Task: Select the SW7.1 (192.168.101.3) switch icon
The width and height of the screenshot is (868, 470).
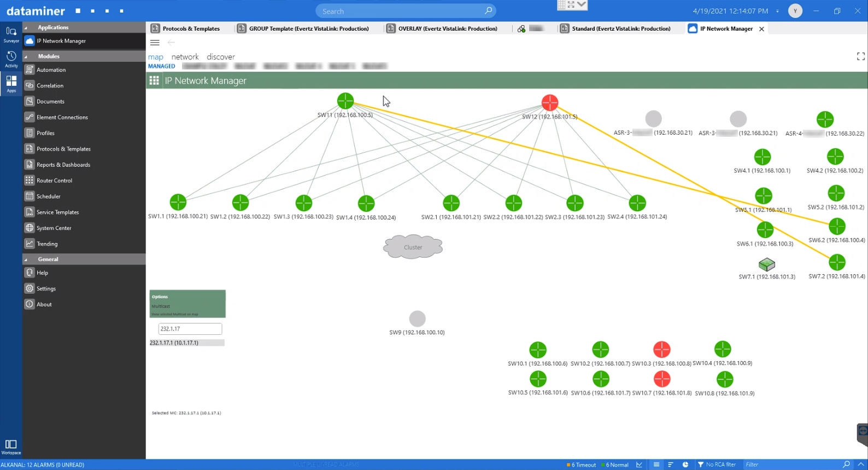Action: click(x=767, y=265)
